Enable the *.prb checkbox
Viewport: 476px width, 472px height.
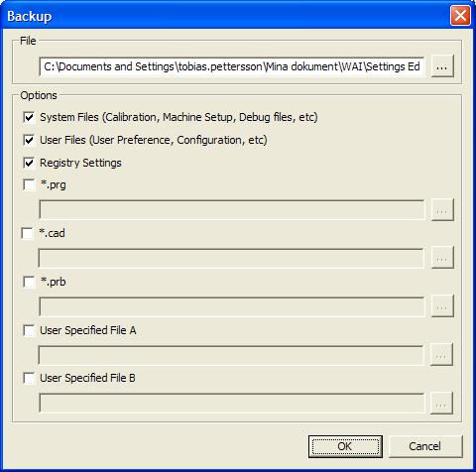click(29, 282)
